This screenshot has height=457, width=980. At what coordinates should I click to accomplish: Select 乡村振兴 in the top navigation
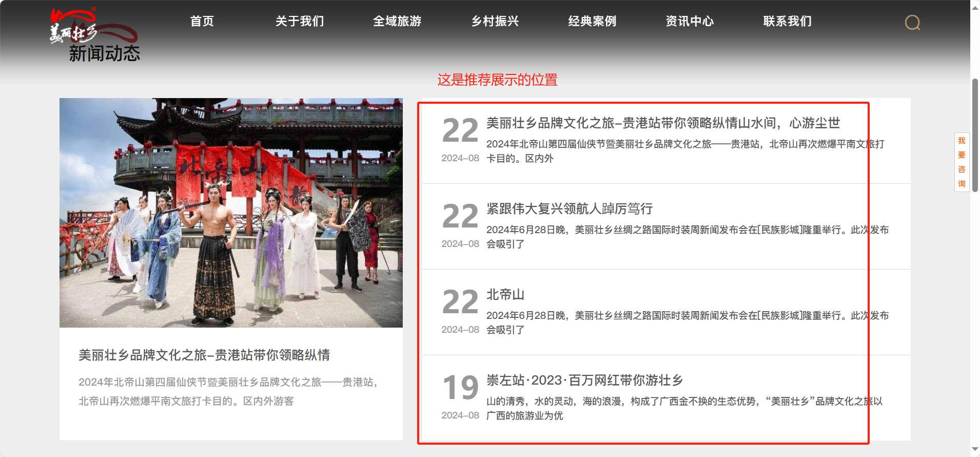tap(495, 21)
